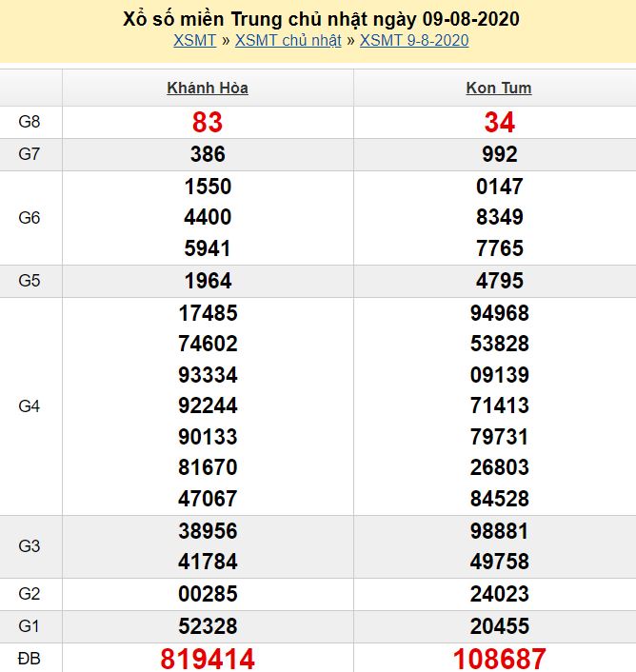Click Khánh Hòa G5 number 1964

click(x=208, y=281)
